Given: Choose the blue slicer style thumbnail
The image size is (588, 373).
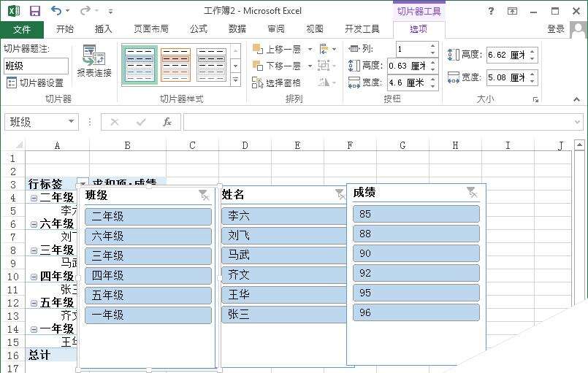Looking at the screenshot, I should (x=140, y=65).
